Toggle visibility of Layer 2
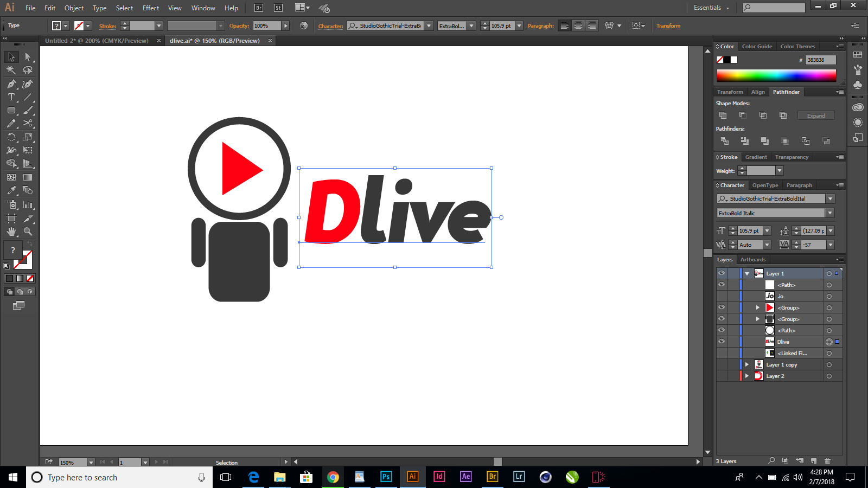Image resolution: width=868 pixels, height=488 pixels. tap(722, 376)
